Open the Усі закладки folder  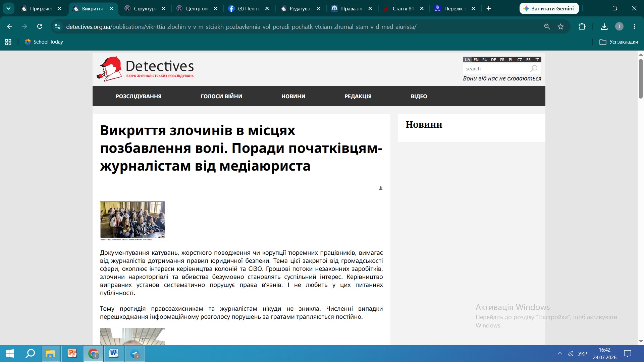coord(619,42)
